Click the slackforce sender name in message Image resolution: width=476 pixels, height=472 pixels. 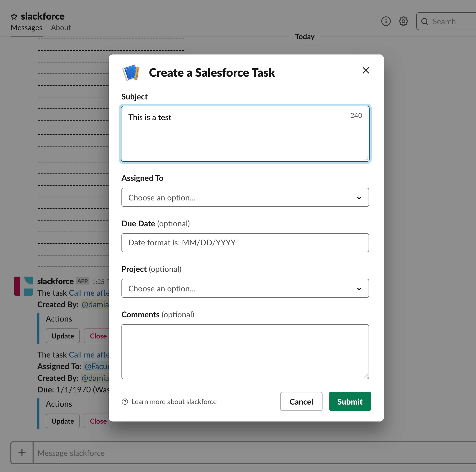55,281
